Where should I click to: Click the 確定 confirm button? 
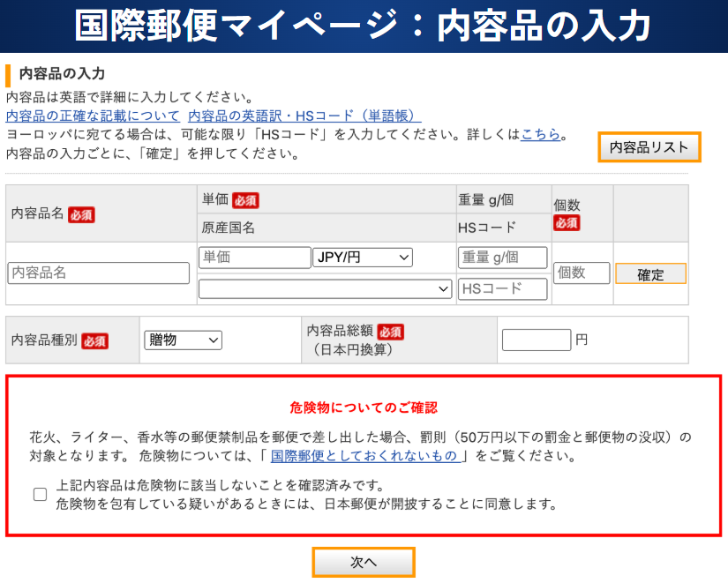[x=650, y=274]
